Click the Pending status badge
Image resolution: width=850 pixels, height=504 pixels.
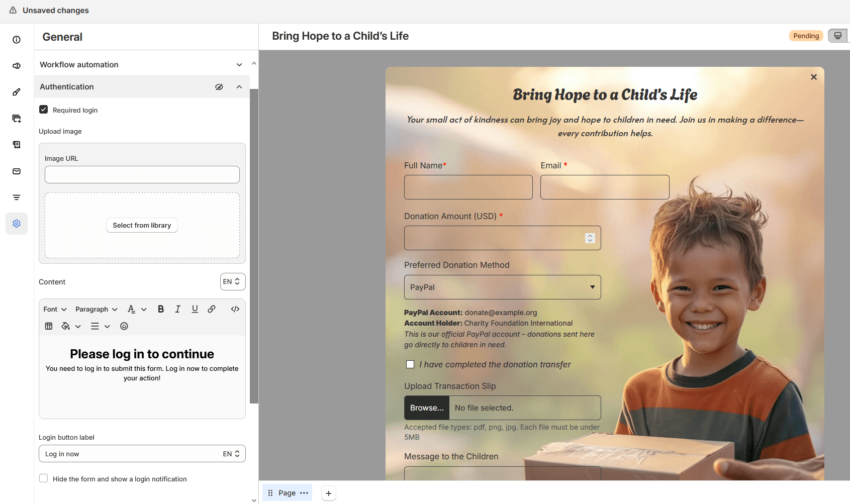(806, 36)
